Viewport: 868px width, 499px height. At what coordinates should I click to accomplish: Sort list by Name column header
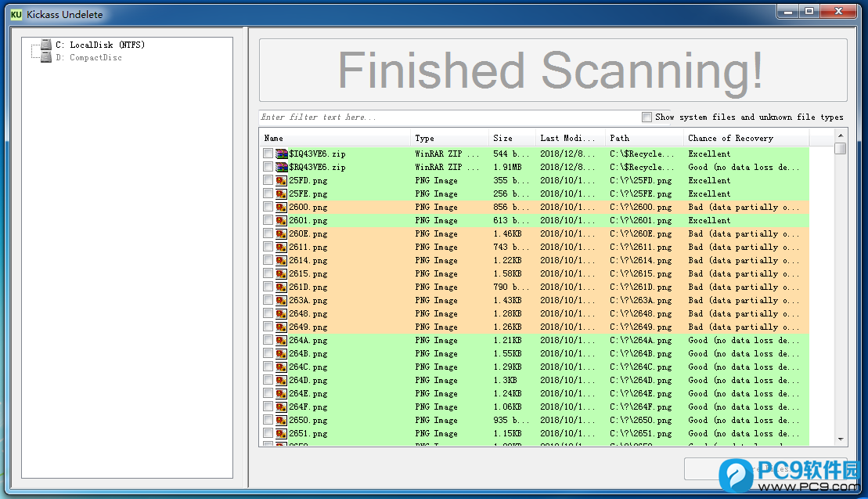pyautogui.click(x=335, y=139)
